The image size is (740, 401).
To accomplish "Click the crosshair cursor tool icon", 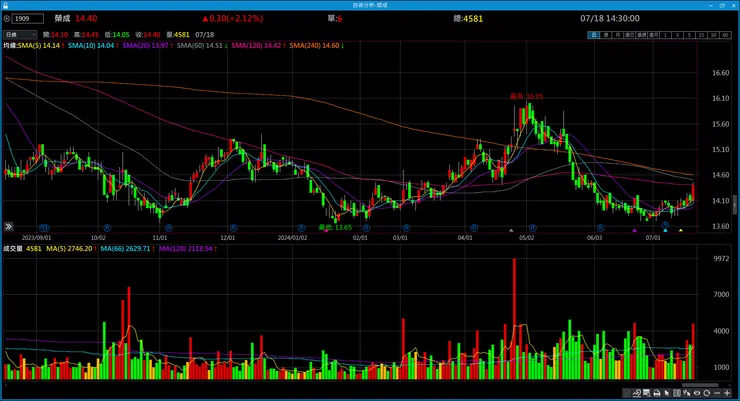I will pos(687,393).
